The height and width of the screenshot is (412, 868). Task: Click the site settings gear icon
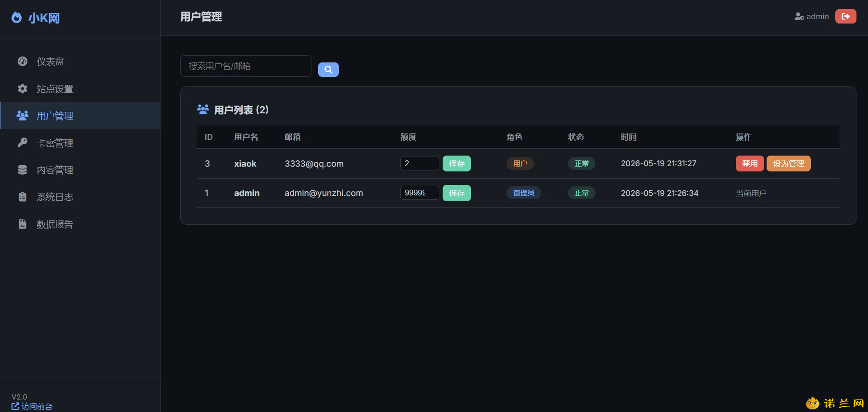point(23,88)
